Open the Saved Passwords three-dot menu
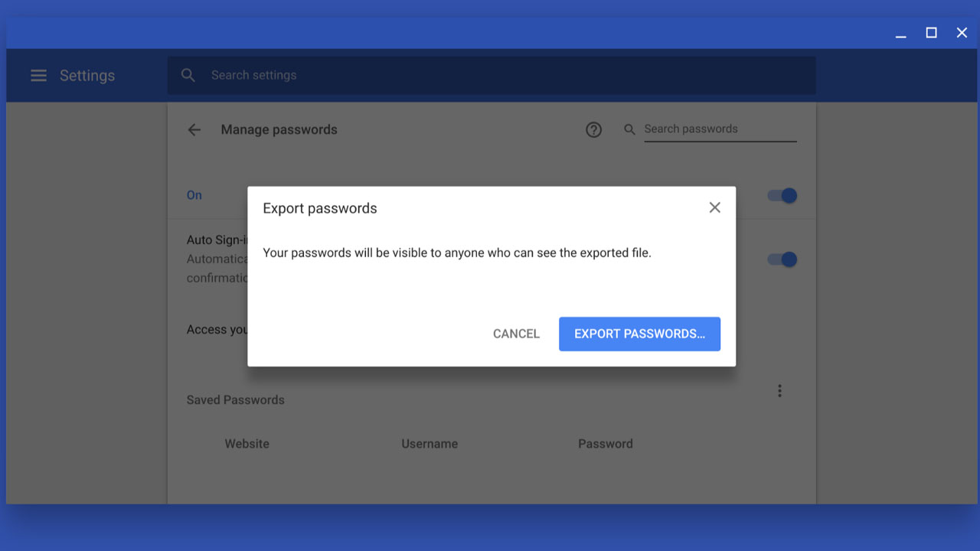The image size is (980, 551). pos(779,391)
